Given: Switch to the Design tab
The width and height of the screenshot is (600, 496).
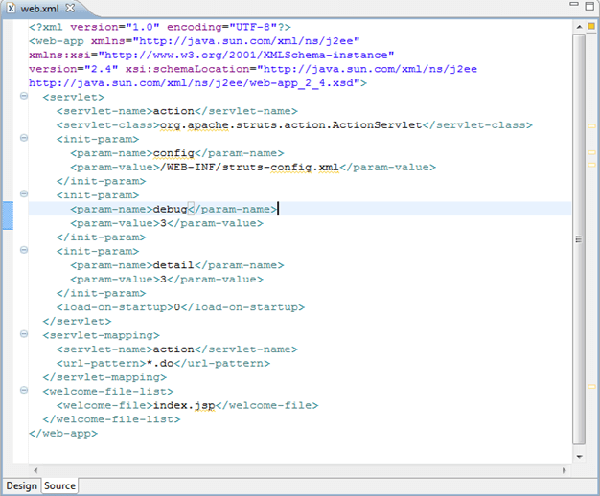Looking at the screenshot, I should (x=21, y=486).
